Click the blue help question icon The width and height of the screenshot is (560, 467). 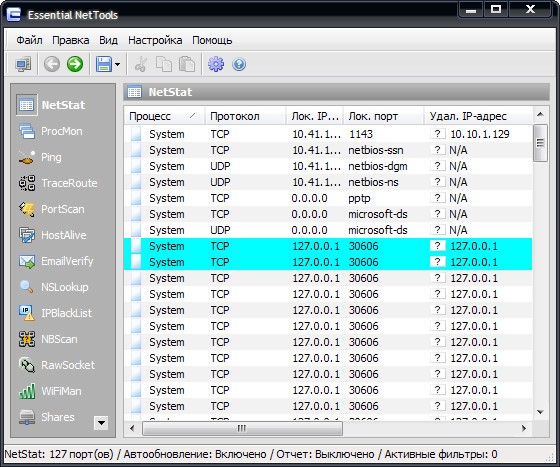pyautogui.click(x=239, y=65)
